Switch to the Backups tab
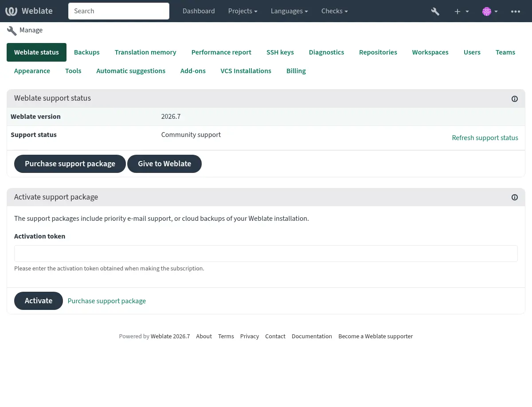 87,52
